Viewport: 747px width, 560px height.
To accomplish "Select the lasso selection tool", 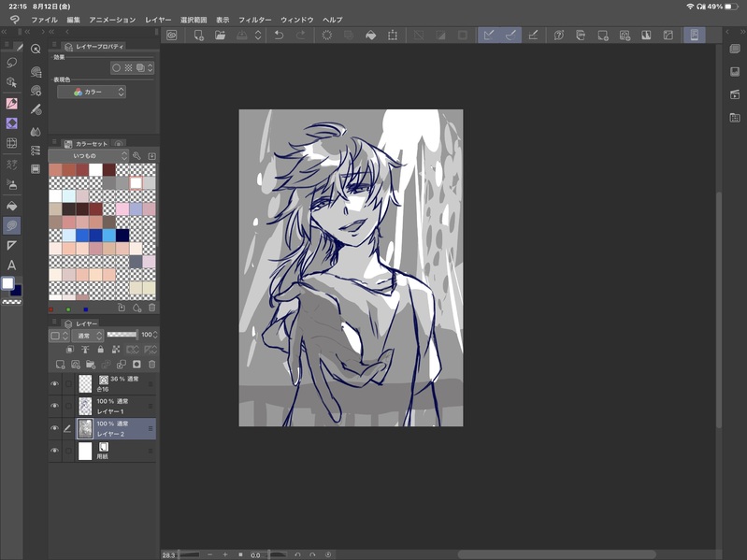I will pos(11,63).
